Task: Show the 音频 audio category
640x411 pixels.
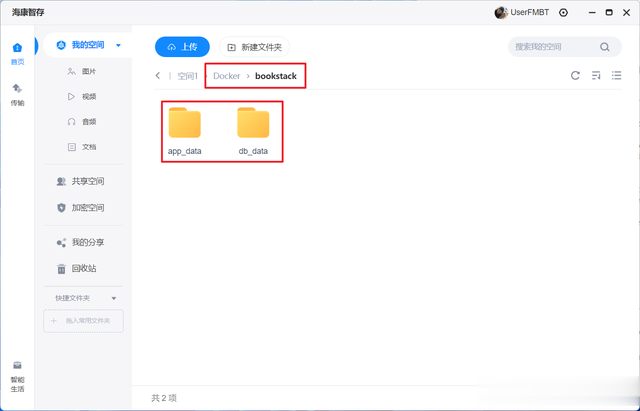Action: (82, 122)
